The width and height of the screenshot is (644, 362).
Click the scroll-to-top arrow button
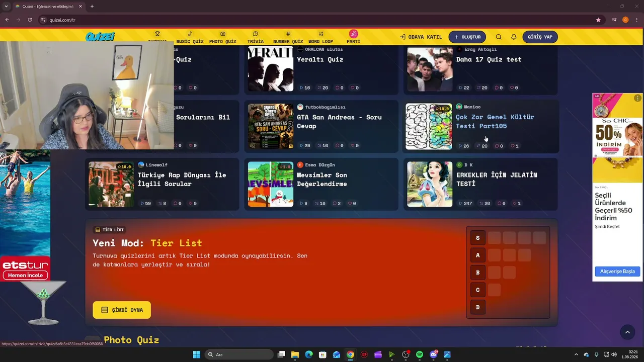pos(627,332)
